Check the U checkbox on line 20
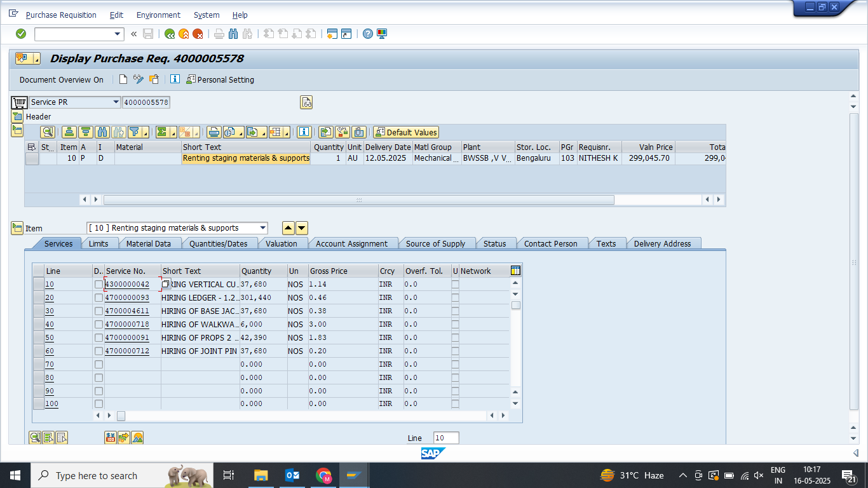868x488 pixels. pyautogui.click(x=455, y=298)
